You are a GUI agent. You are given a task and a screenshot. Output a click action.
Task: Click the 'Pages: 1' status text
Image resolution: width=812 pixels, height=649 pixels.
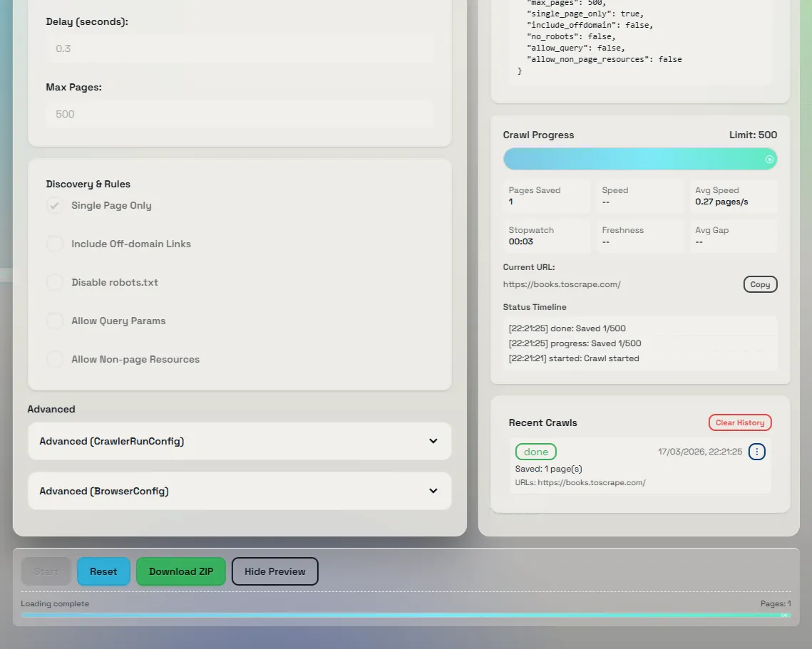click(776, 603)
